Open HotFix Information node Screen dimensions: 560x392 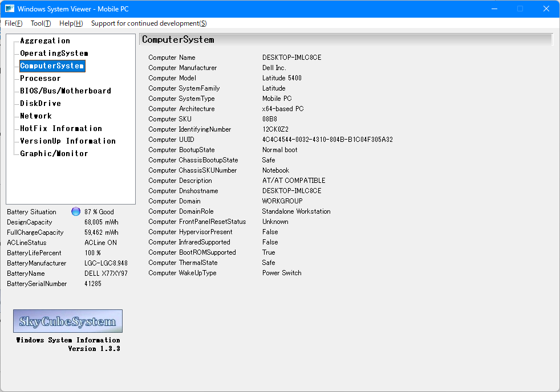[x=61, y=129]
